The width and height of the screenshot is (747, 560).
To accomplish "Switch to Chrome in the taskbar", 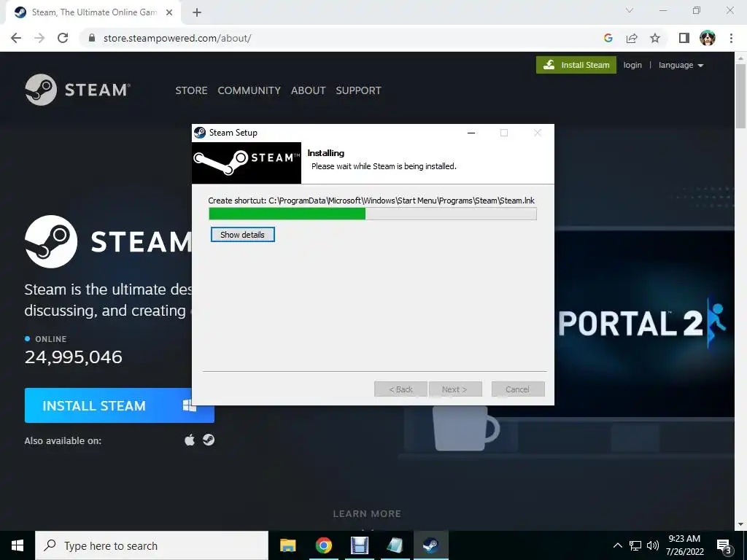I will (x=323, y=545).
